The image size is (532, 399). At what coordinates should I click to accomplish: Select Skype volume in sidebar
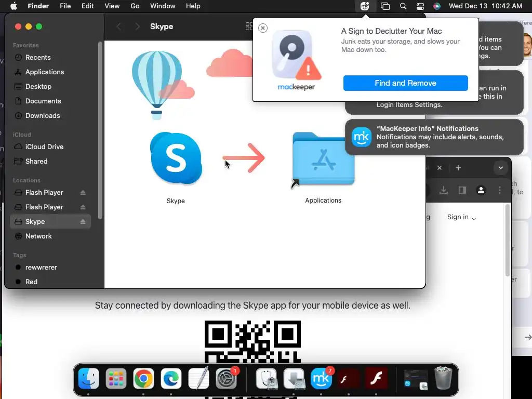pos(50,221)
